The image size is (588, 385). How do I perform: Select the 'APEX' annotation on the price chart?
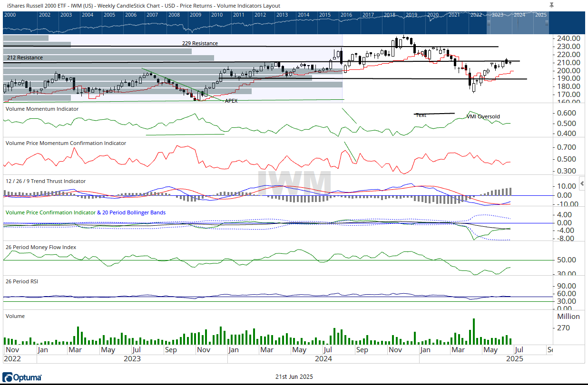(x=231, y=101)
